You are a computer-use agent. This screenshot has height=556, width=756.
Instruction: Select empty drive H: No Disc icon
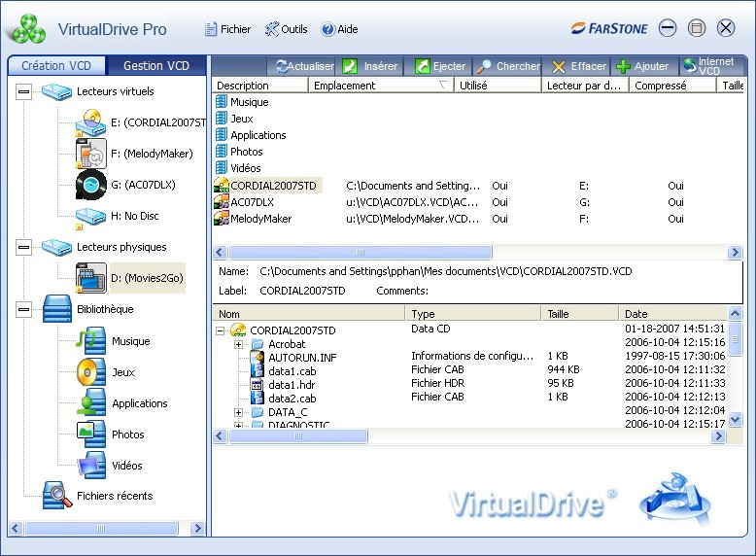90,218
